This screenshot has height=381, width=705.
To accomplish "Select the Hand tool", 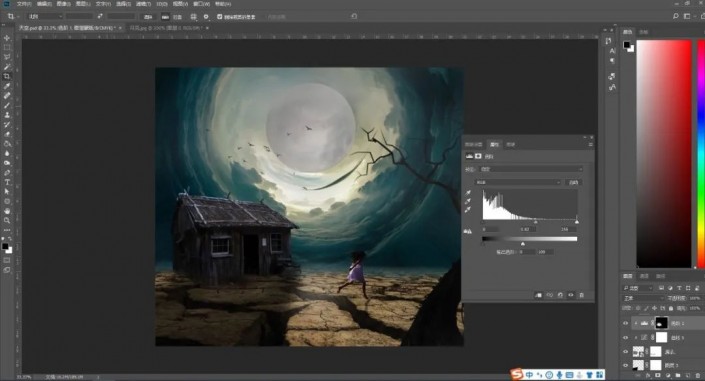I will coord(7,211).
